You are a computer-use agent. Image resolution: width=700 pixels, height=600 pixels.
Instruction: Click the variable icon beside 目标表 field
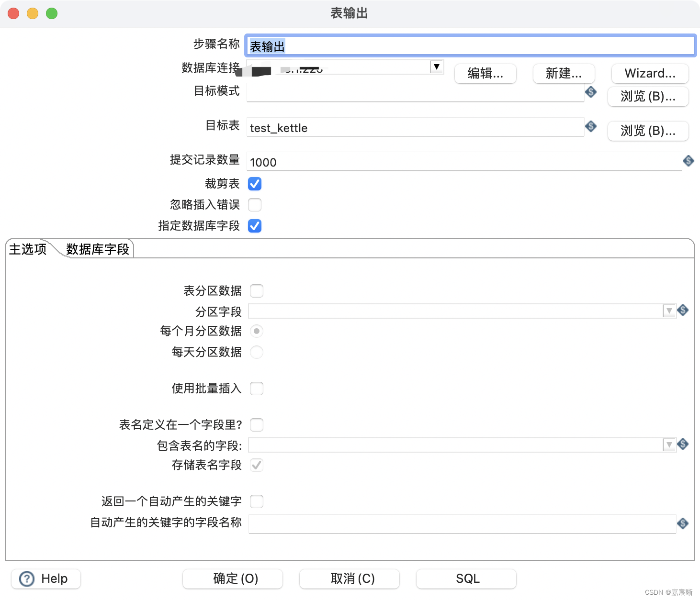click(590, 126)
